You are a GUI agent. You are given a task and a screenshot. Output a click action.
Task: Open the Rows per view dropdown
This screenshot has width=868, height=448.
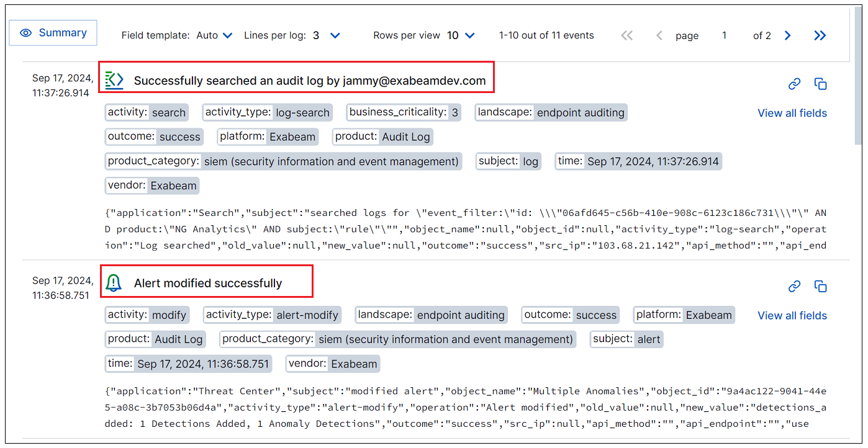pyautogui.click(x=461, y=35)
